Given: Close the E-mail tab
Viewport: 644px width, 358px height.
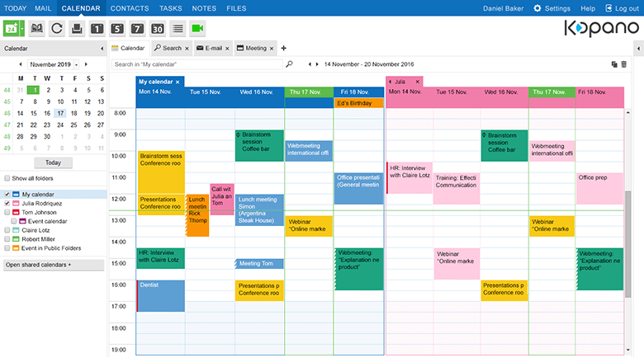Looking at the screenshot, I should [x=227, y=49].
